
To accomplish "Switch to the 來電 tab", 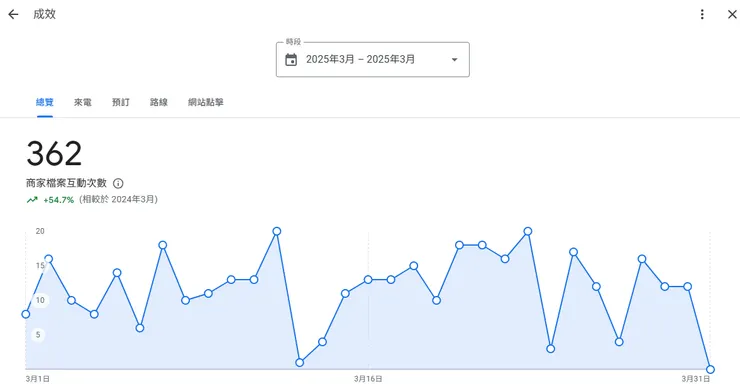I will pos(83,102).
